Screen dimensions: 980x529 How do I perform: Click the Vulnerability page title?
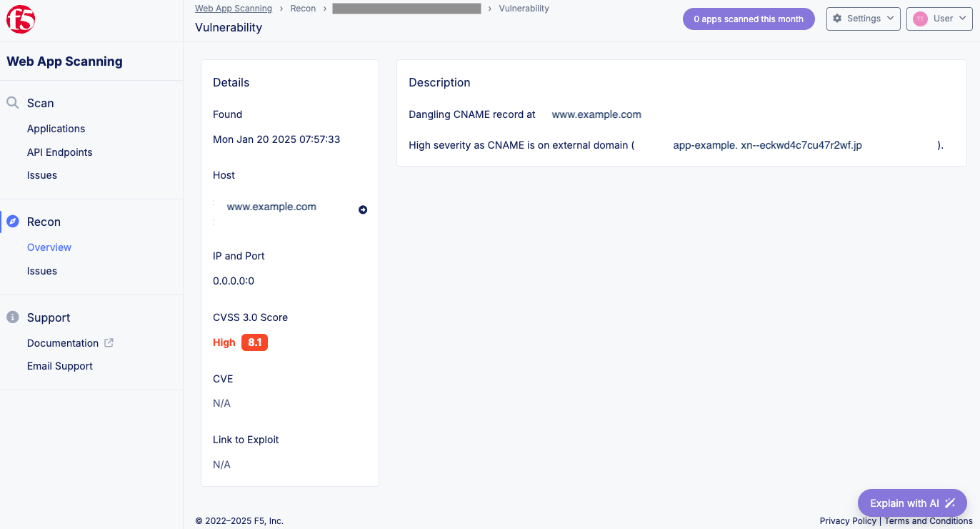(229, 27)
